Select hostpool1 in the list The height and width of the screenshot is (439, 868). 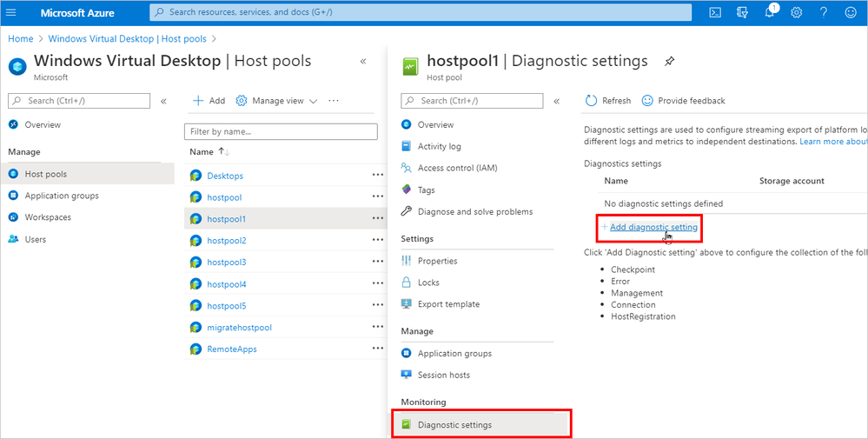[x=227, y=219]
